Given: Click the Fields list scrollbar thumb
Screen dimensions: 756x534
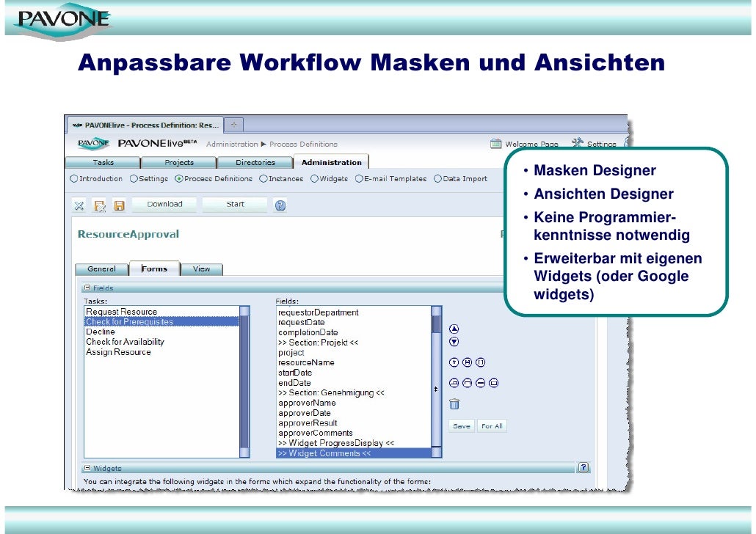Looking at the screenshot, I should point(436,324).
